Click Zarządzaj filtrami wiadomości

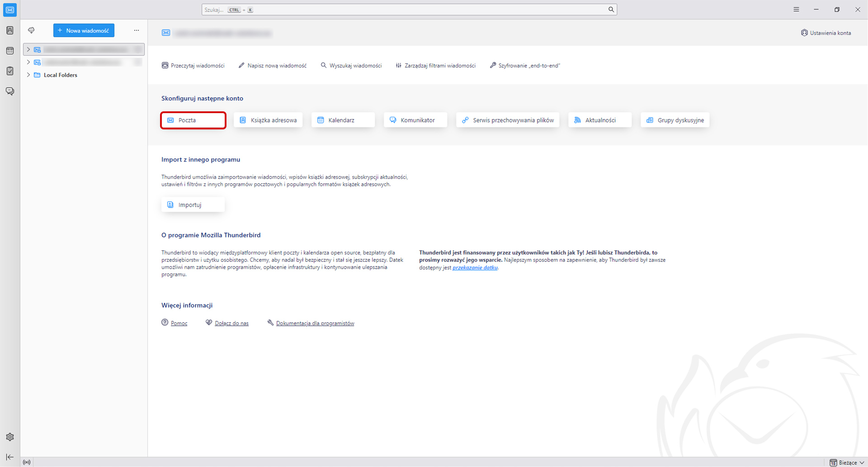[435, 66]
